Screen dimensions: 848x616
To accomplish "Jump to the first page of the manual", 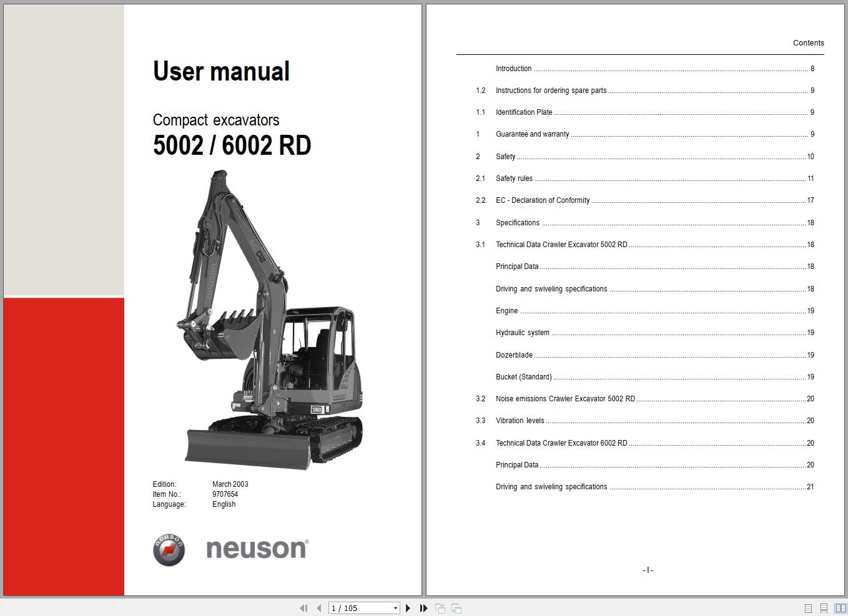I will 304,607.
